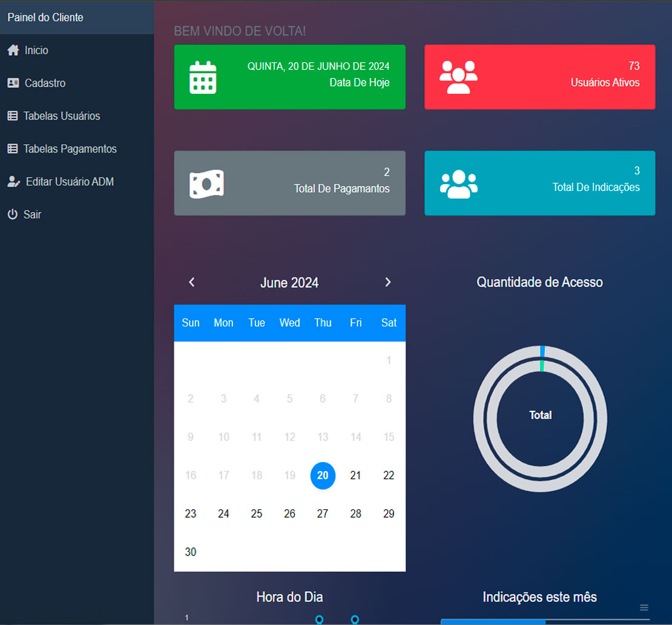672x625 pixels.
Task: Click the table icon next to Tabelas Usuários
Action: [x=12, y=116]
